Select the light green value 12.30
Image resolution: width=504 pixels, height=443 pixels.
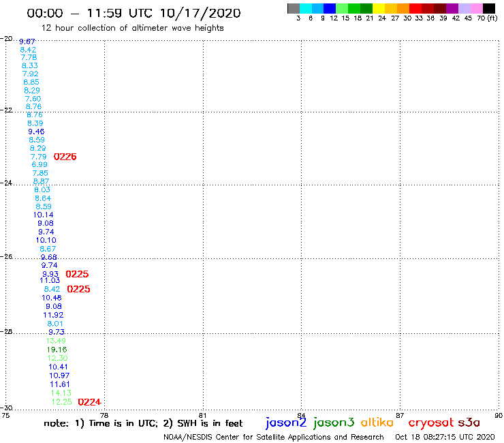tap(57, 358)
